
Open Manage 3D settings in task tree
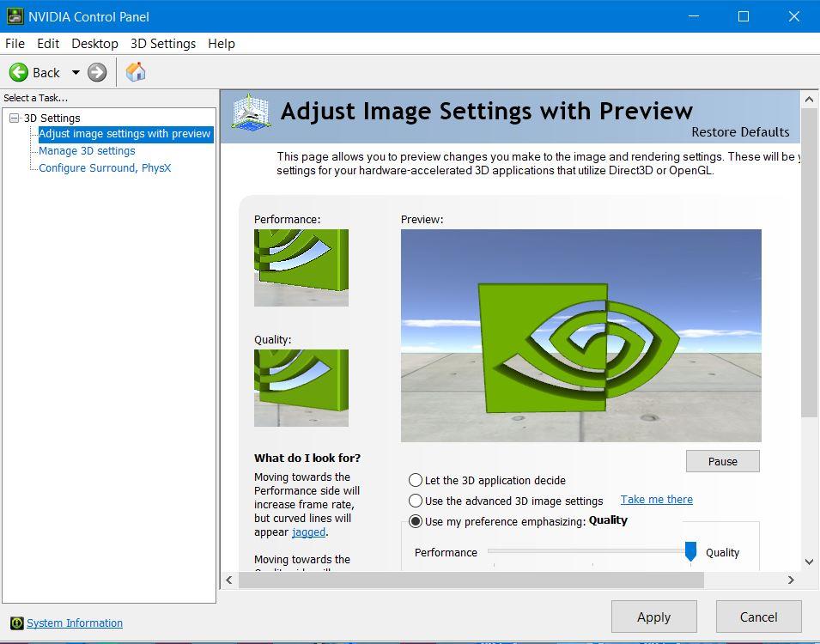(x=87, y=151)
